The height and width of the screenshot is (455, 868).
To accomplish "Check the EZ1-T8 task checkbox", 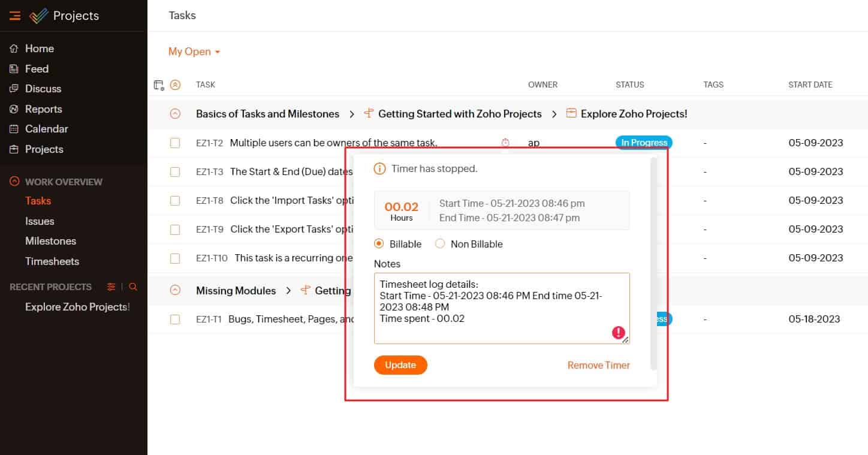I will [175, 200].
